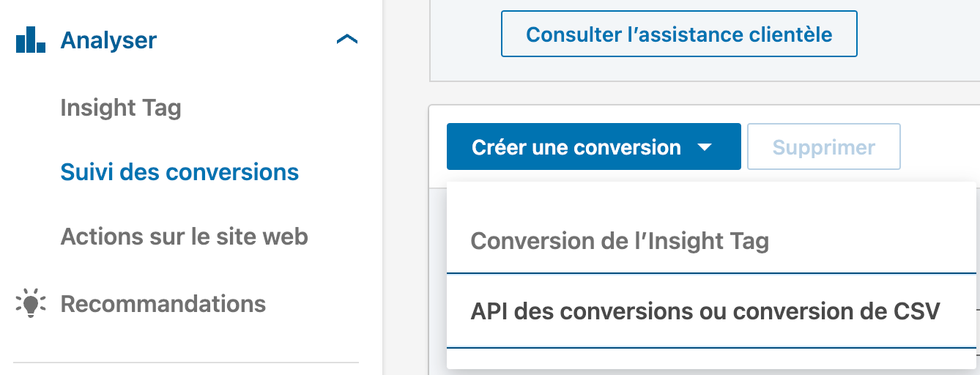Open Actions sur le site web
This screenshot has width=980, height=375.
(184, 237)
